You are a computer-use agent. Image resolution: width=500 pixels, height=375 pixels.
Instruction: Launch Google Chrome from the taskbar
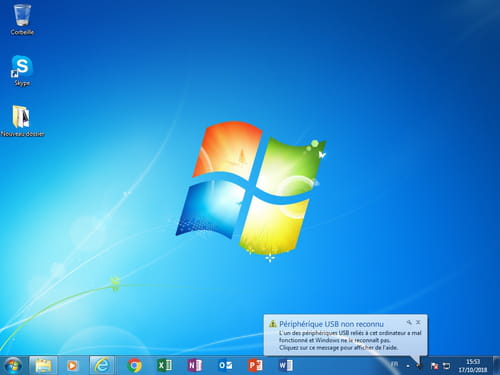click(x=134, y=366)
